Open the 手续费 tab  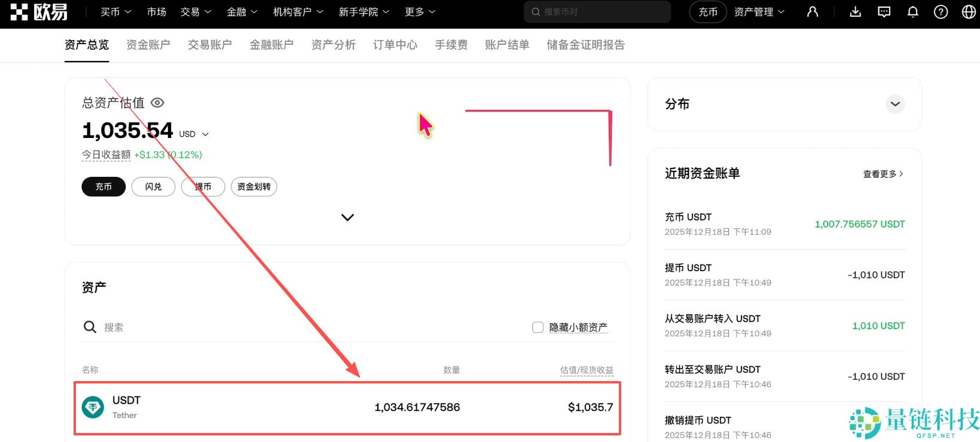451,45
